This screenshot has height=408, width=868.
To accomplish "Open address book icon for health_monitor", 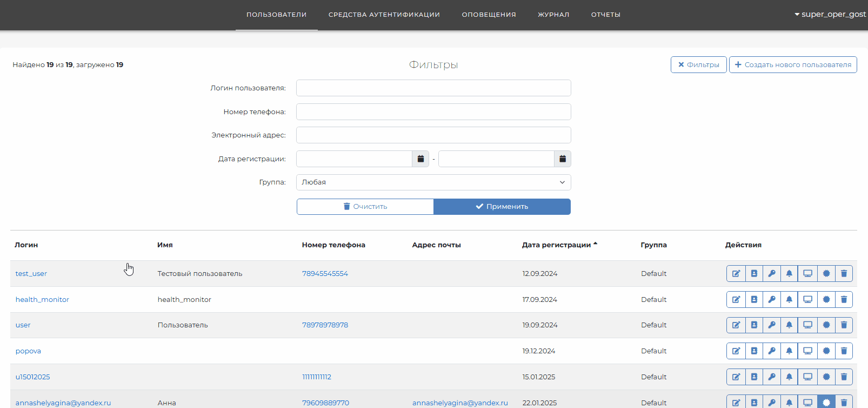I will tap(754, 300).
